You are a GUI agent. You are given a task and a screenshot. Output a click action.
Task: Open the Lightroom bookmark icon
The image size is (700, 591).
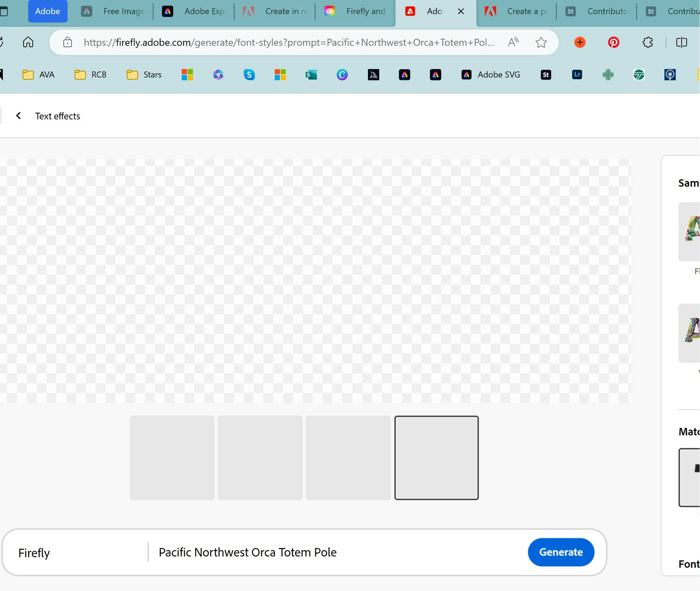click(x=577, y=75)
